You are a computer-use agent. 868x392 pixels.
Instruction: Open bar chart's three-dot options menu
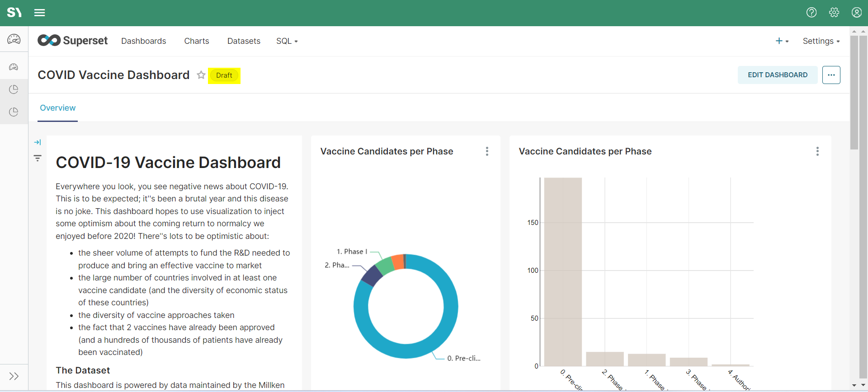click(817, 151)
